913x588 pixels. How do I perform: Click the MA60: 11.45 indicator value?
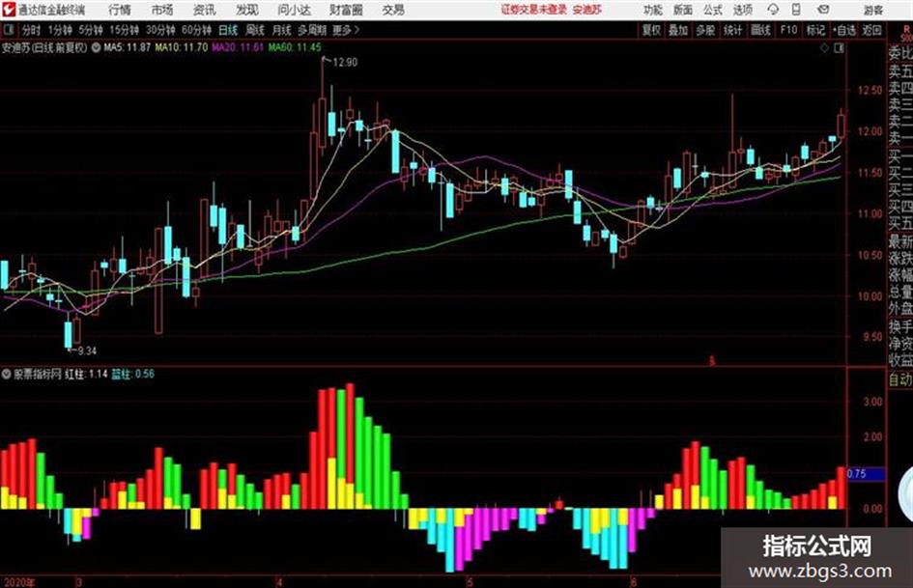(x=295, y=47)
